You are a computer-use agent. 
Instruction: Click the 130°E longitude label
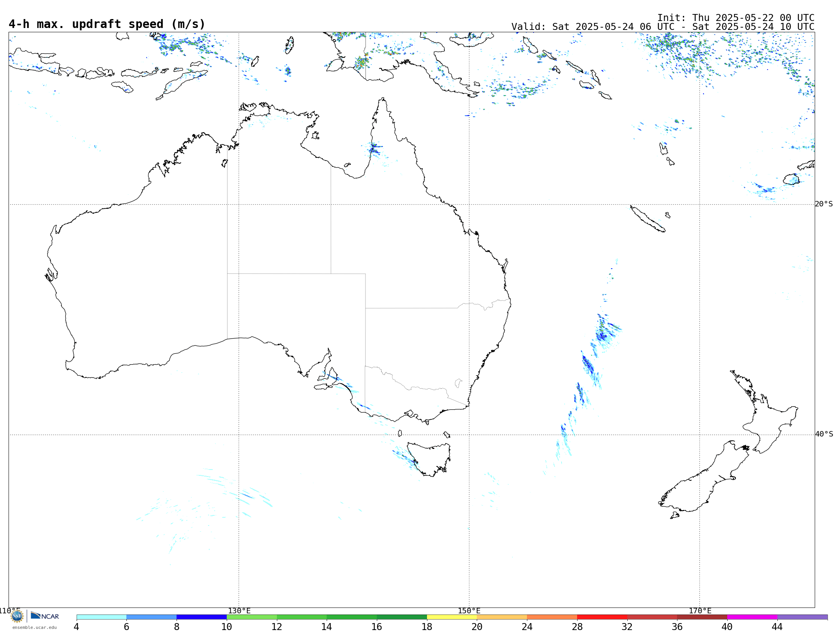239,611
